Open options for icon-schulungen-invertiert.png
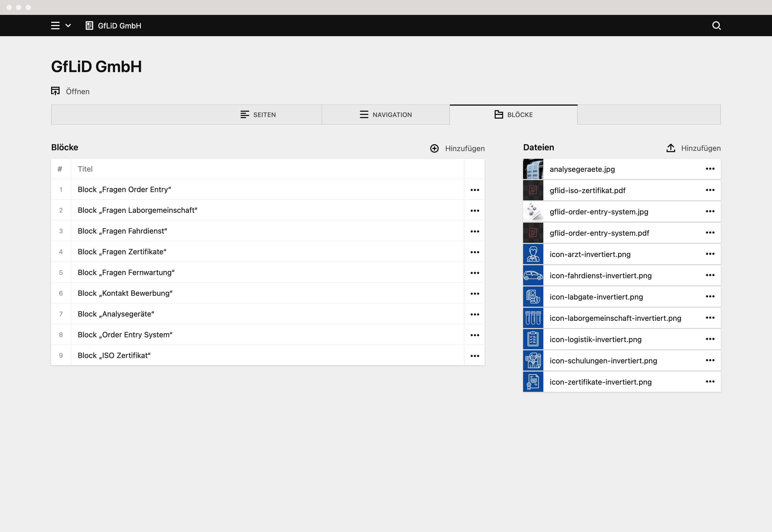 [x=710, y=360]
